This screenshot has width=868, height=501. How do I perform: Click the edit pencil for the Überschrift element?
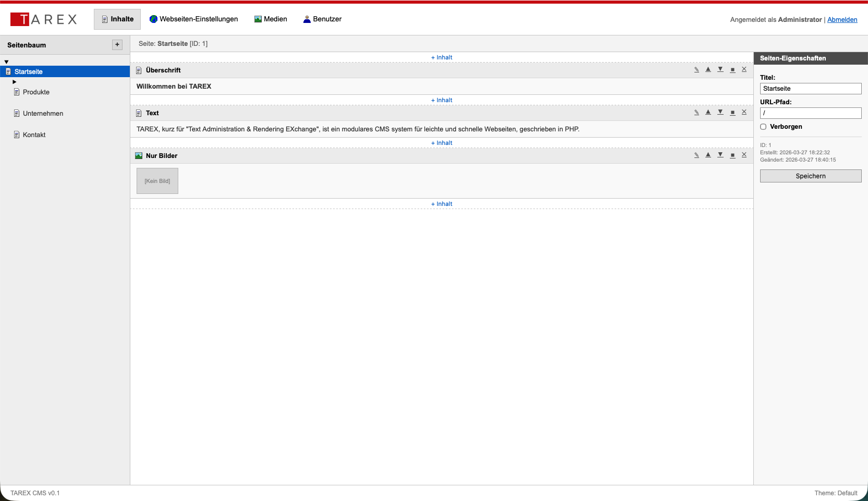(696, 70)
